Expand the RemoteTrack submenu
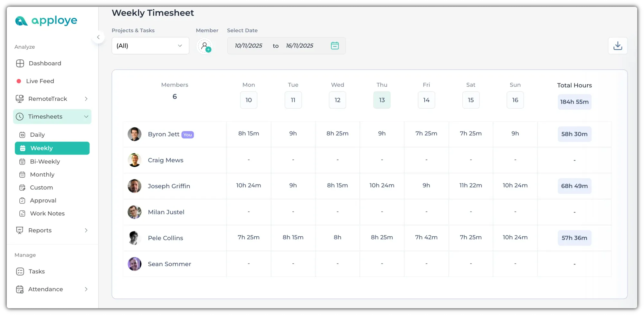644x315 pixels. click(86, 99)
